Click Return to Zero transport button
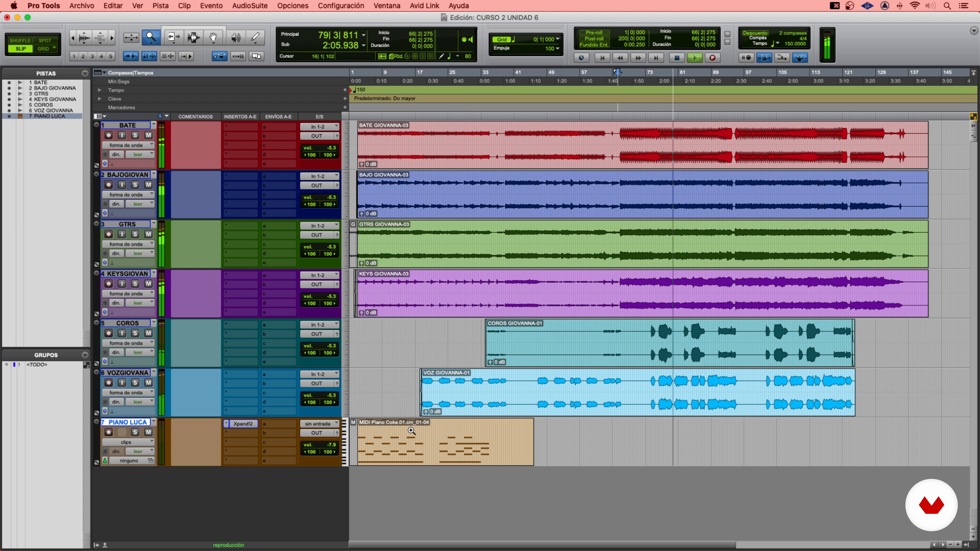The height and width of the screenshot is (551, 980). (602, 58)
